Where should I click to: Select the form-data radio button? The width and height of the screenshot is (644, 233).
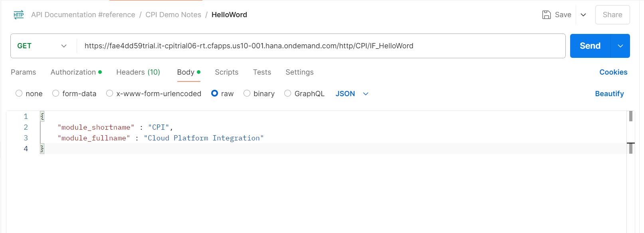click(56, 93)
